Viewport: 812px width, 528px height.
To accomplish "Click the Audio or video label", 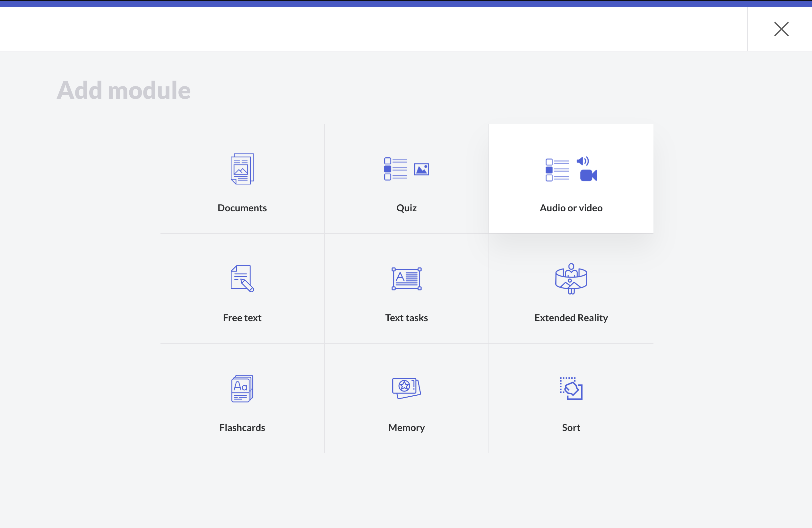I will pos(571,208).
